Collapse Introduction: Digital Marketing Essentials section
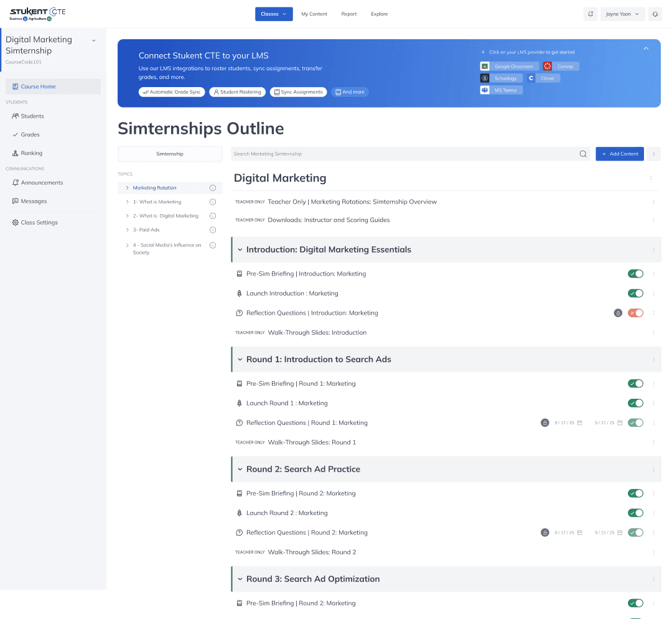 pos(240,249)
